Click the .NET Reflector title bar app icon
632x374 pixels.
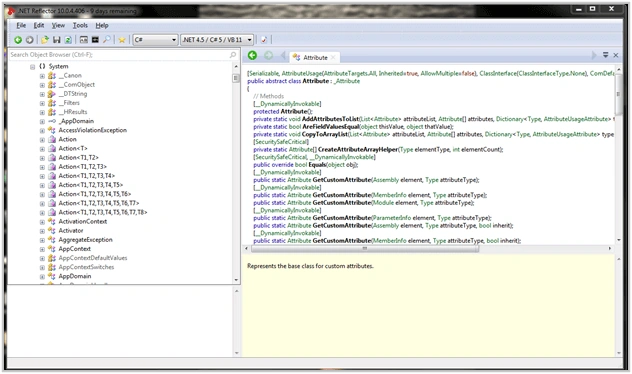[x=11, y=10]
